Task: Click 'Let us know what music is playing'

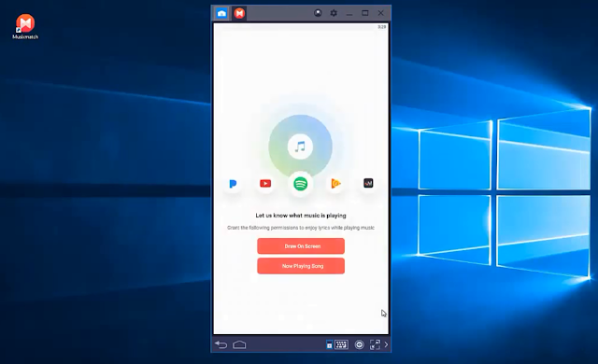Action: pyautogui.click(x=301, y=215)
